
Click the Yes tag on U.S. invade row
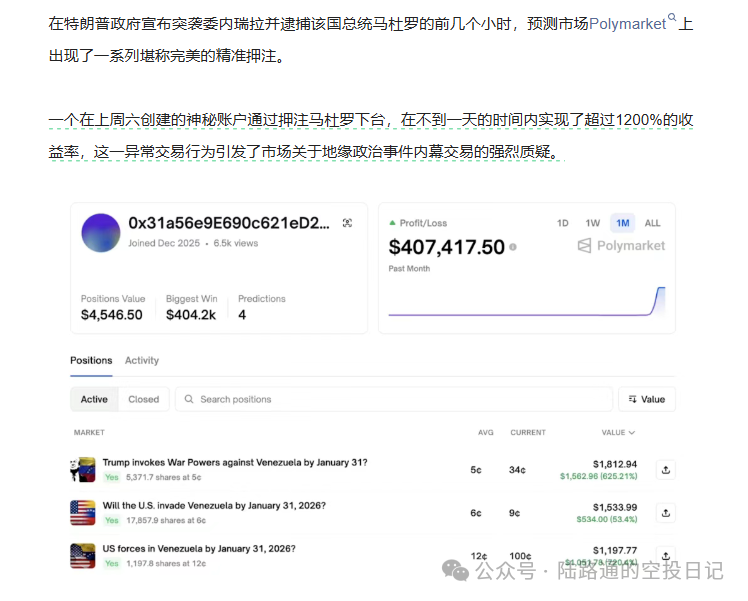[112, 520]
